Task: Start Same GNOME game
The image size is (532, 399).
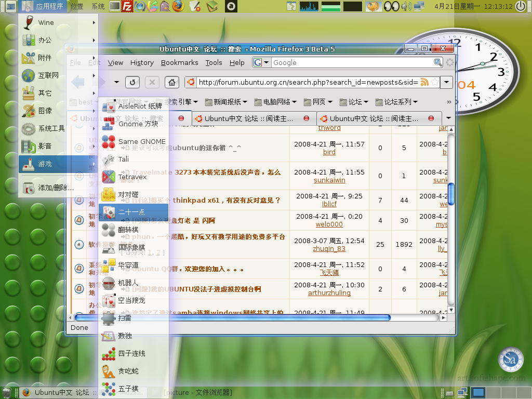Action: tap(134, 141)
